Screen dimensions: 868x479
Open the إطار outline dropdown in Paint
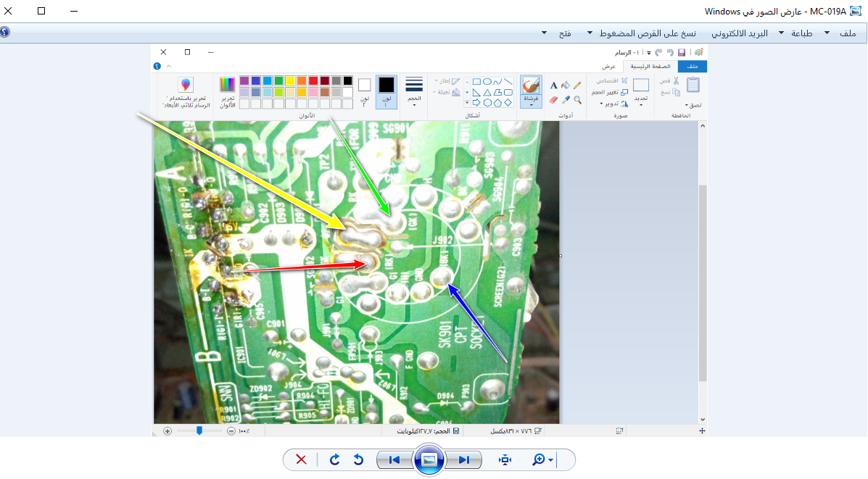tap(447, 80)
